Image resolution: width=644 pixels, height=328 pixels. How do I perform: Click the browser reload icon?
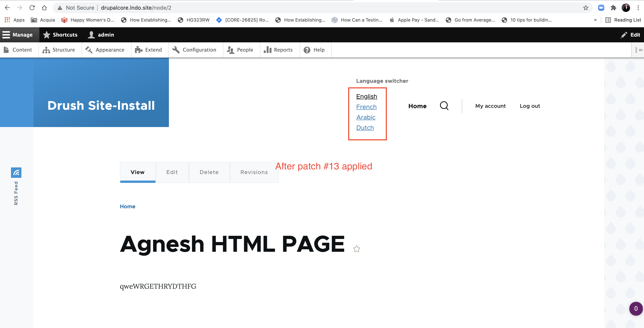point(32,8)
